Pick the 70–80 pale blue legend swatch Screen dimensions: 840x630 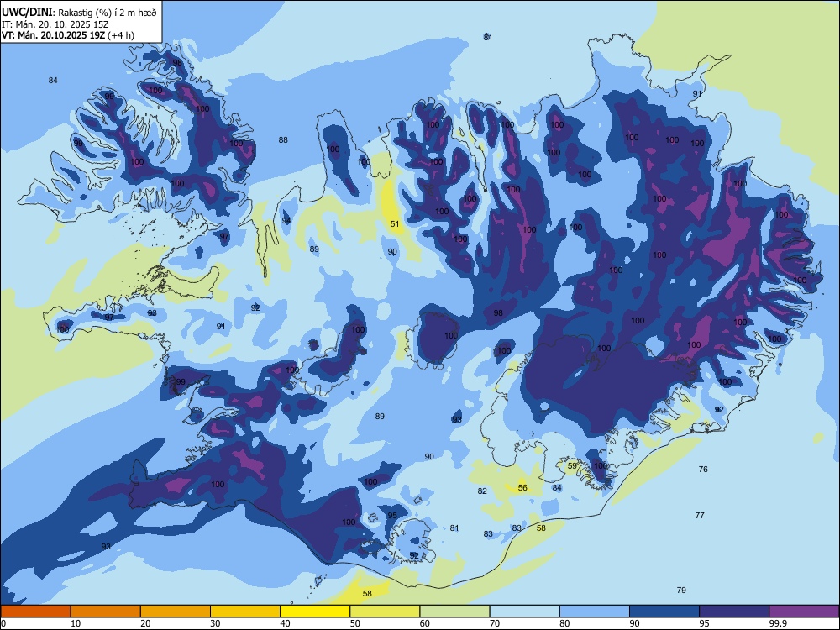pos(524,612)
